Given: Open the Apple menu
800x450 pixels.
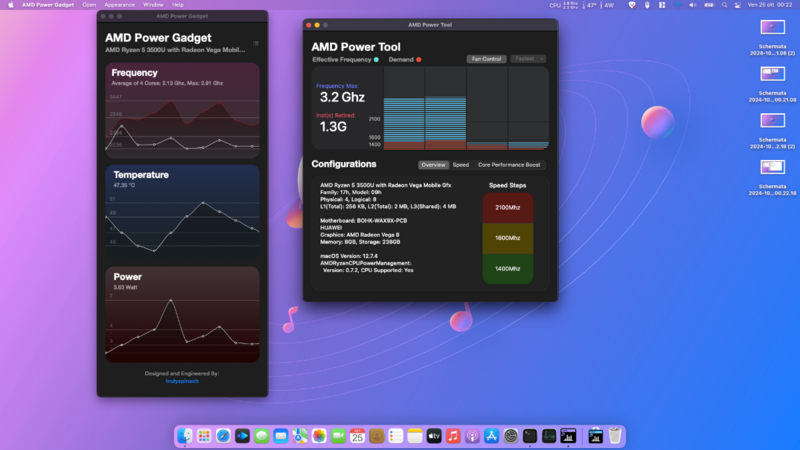Looking at the screenshot, I should click(x=11, y=5).
